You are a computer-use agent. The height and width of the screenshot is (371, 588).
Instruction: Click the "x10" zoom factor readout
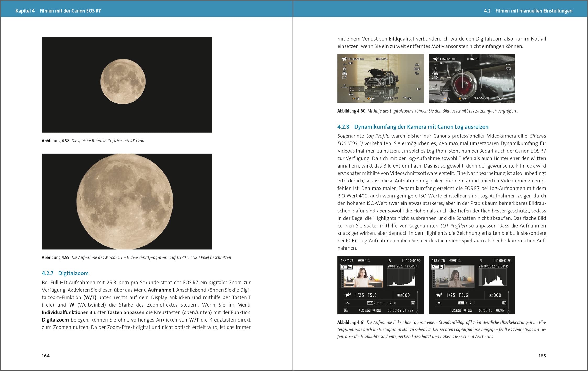coord(510,89)
